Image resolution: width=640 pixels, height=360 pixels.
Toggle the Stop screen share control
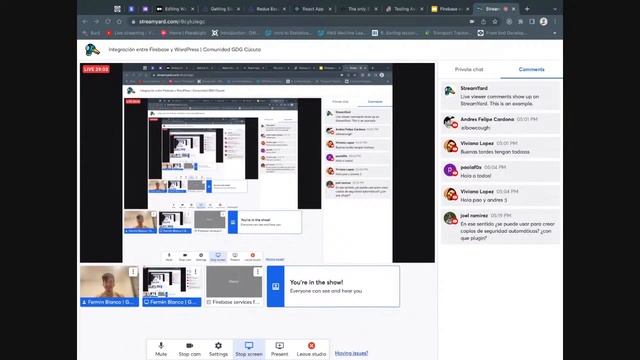(249, 349)
